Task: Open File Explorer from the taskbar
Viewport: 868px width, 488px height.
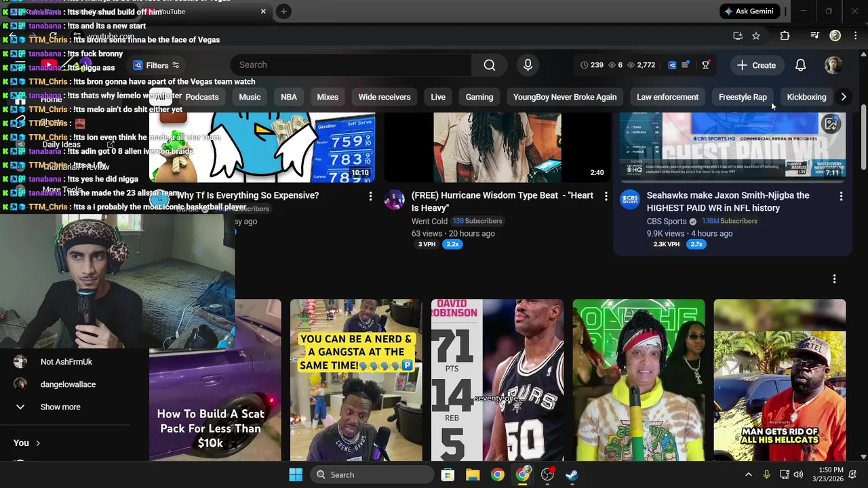Action: [x=473, y=474]
